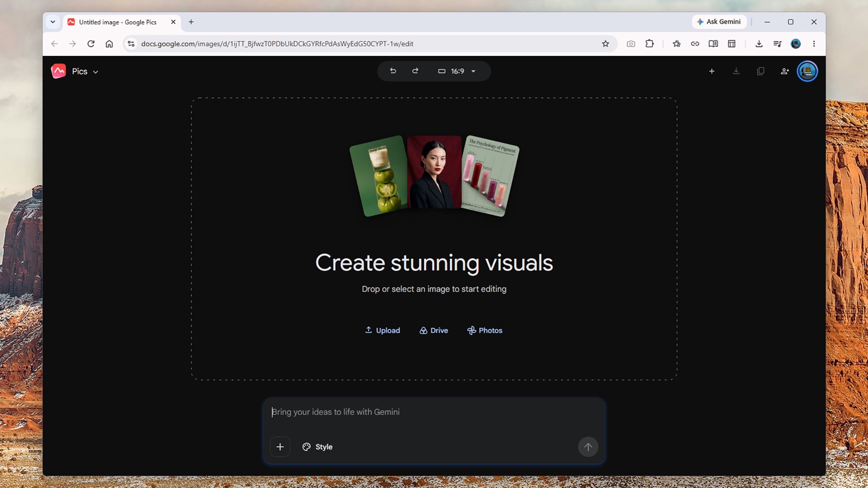Go back in browser history
The height and width of the screenshot is (488, 868).
(x=54, y=44)
